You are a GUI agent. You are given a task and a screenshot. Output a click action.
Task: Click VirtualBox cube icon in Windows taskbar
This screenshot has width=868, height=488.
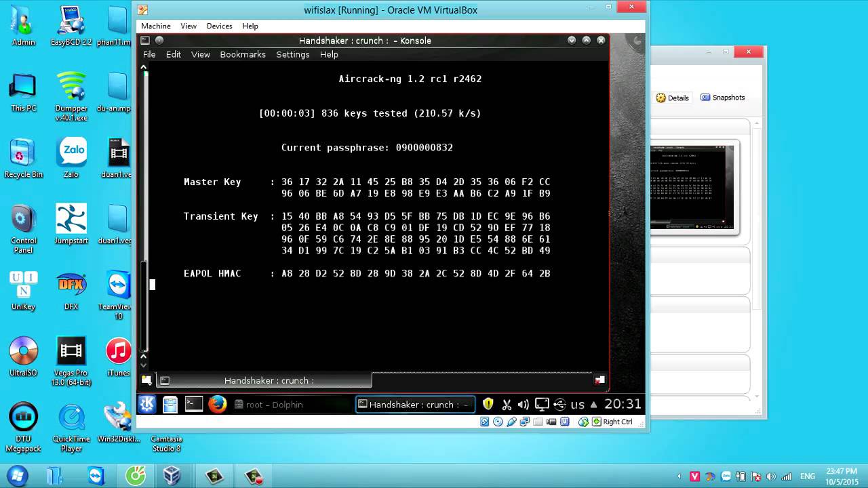point(172,476)
